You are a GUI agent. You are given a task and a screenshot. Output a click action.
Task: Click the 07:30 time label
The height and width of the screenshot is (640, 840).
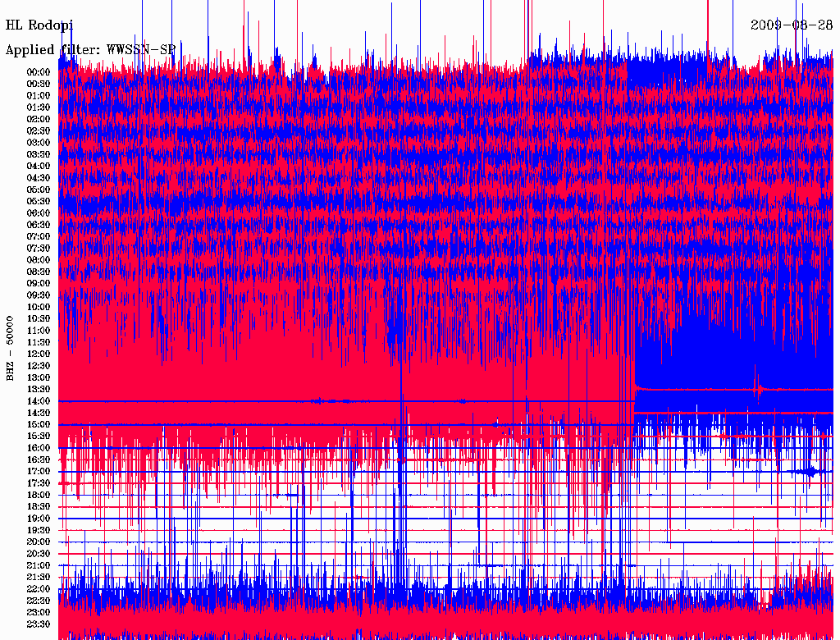[39, 249]
